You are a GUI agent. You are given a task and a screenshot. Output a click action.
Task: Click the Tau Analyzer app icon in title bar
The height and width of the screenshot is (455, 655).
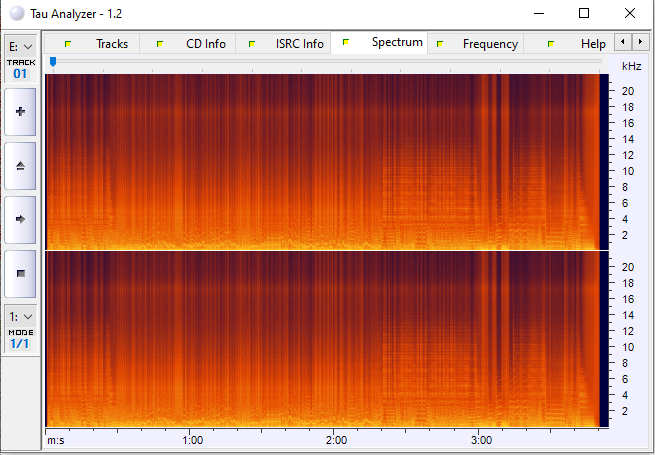pos(17,13)
